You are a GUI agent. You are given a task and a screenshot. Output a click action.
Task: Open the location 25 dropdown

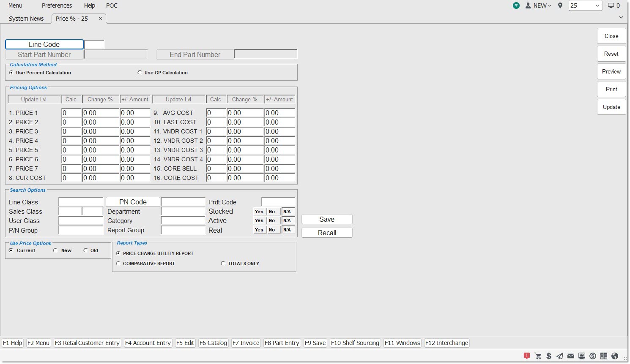click(x=585, y=5)
